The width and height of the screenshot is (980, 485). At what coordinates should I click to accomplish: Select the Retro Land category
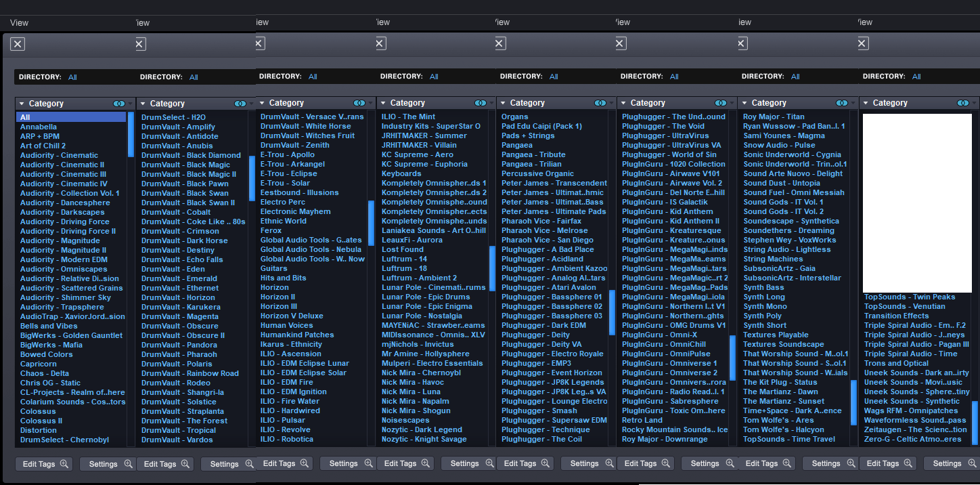642,420
